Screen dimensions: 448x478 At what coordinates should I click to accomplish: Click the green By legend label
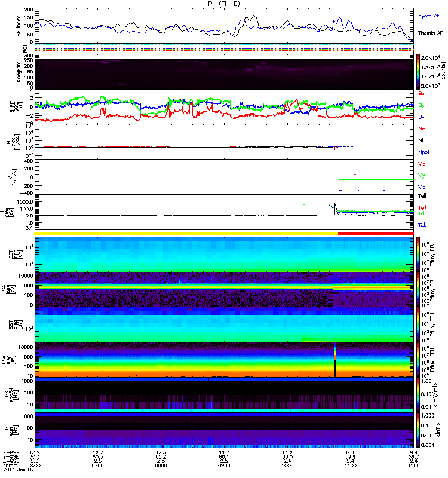[x=421, y=106]
